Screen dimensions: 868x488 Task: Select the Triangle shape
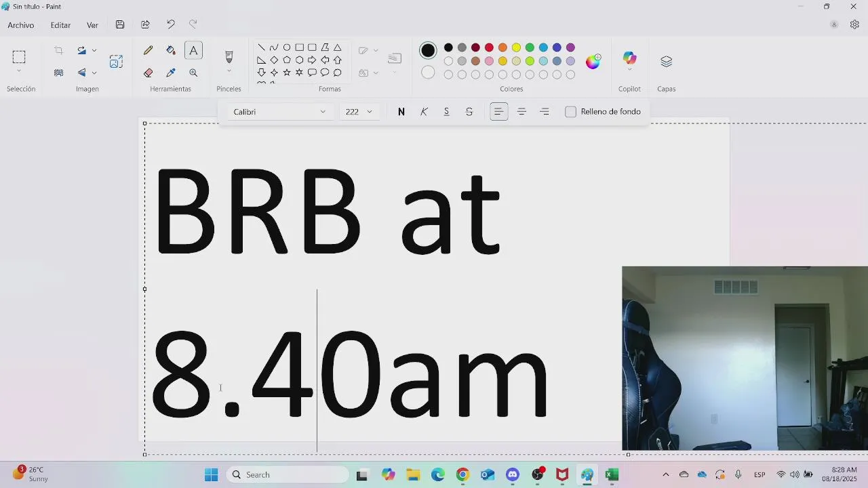pyautogui.click(x=337, y=47)
